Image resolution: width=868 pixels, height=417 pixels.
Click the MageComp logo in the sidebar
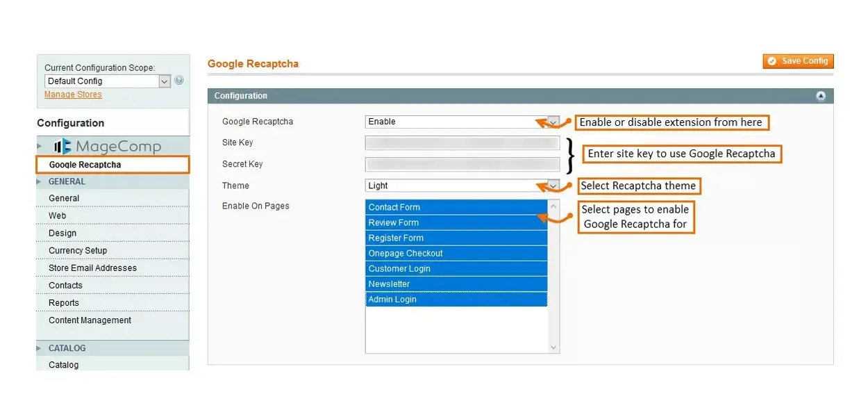pyautogui.click(x=108, y=147)
